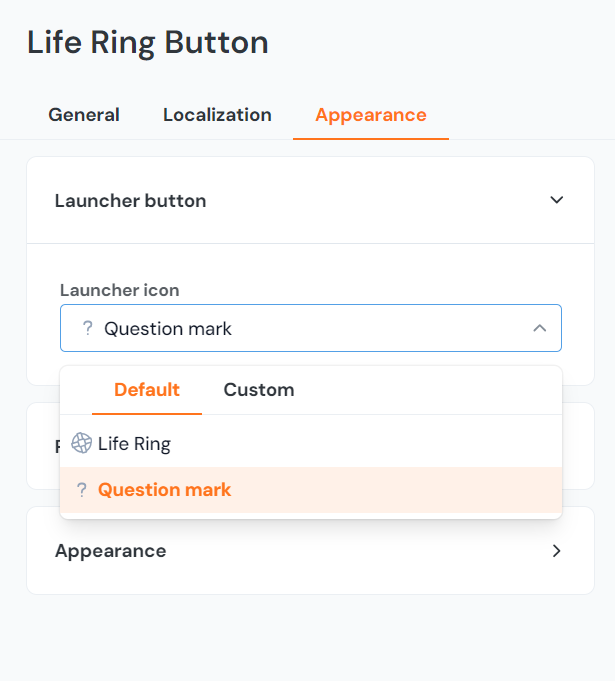
Task: Expand Appearance section using right chevron
Action: [x=557, y=551]
